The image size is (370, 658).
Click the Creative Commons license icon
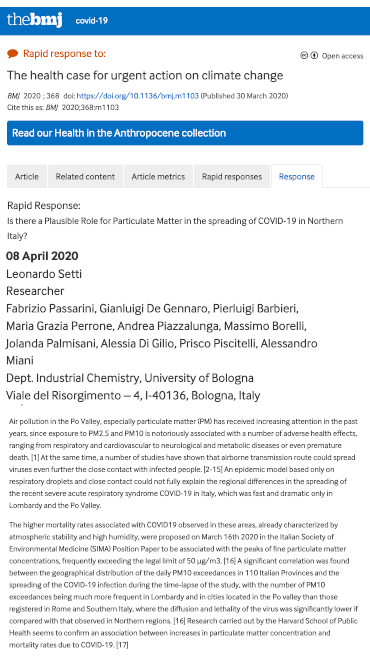click(x=304, y=55)
